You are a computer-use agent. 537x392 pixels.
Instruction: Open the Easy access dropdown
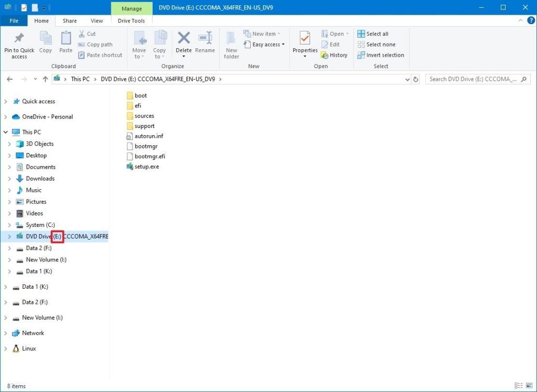(x=264, y=44)
